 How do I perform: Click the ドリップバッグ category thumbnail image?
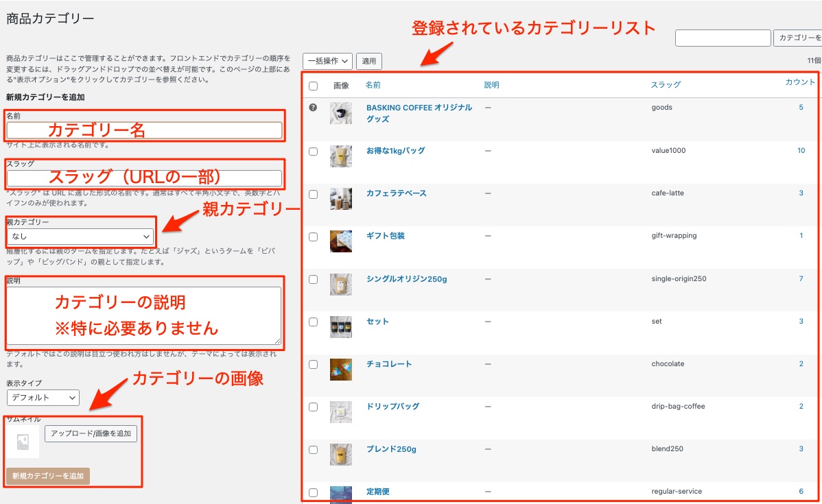pyautogui.click(x=341, y=412)
